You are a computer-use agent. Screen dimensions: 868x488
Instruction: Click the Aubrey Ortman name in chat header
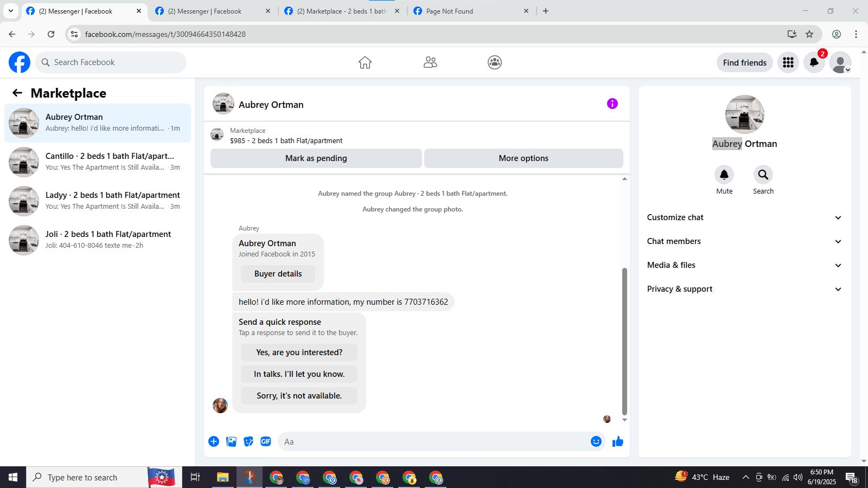271,105
